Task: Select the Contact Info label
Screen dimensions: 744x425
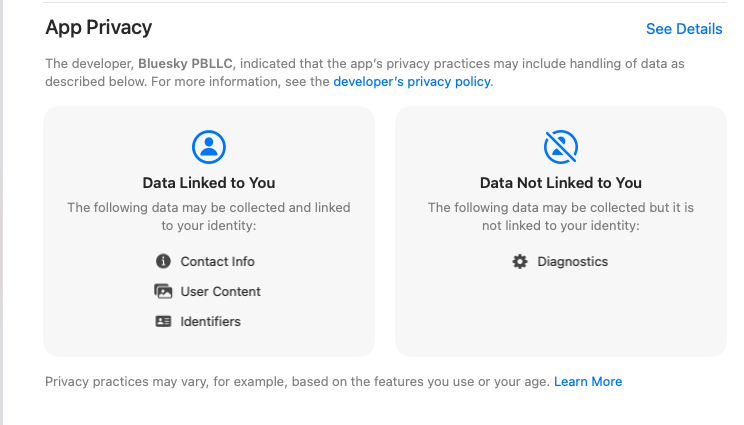Action: click(x=217, y=261)
